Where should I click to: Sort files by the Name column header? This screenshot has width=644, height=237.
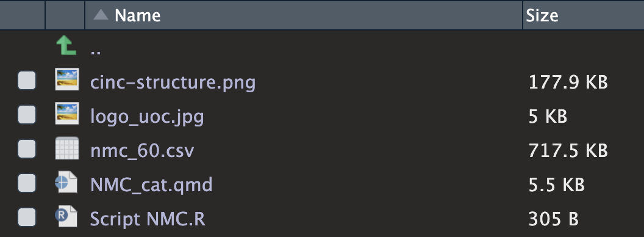[138, 16]
